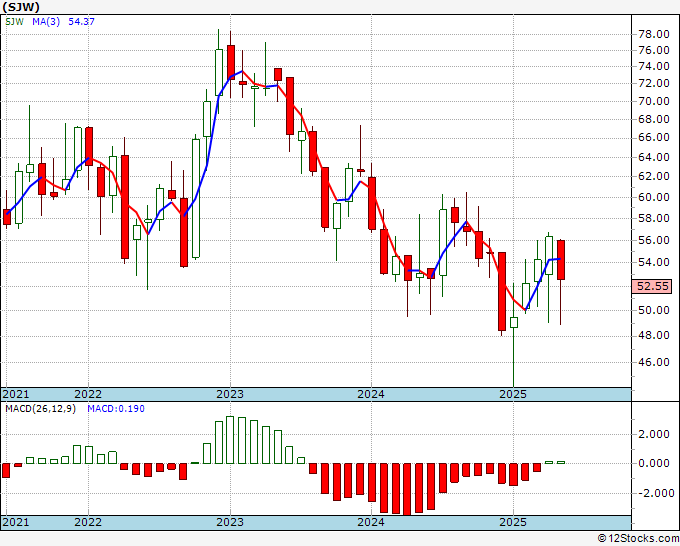680x546 pixels.
Task: Click the 72.00 price axis label
Action: click(654, 83)
